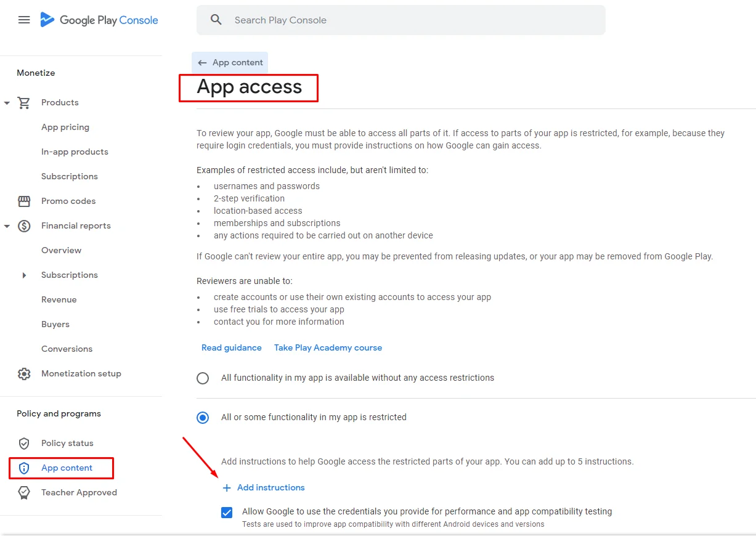Select 'All functionality available without restrictions' radio
Screen dimensions: 756x536
click(x=203, y=378)
